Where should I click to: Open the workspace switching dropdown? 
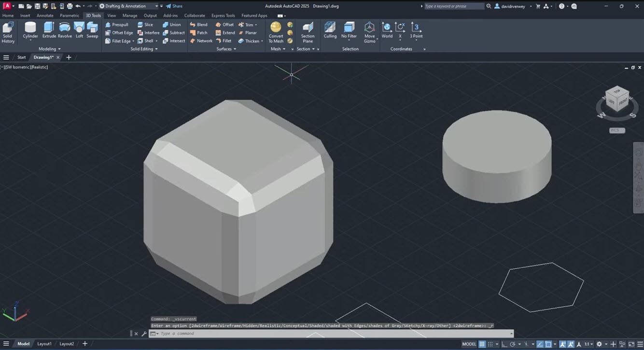pyautogui.click(x=158, y=6)
